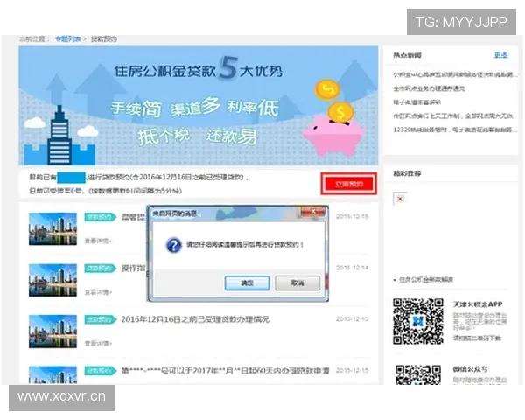Image resolution: width=525 pixels, height=420 pixels.
Task: Click the 精彩推荐 section heading
Action: pyautogui.click(x=407, y=173)
